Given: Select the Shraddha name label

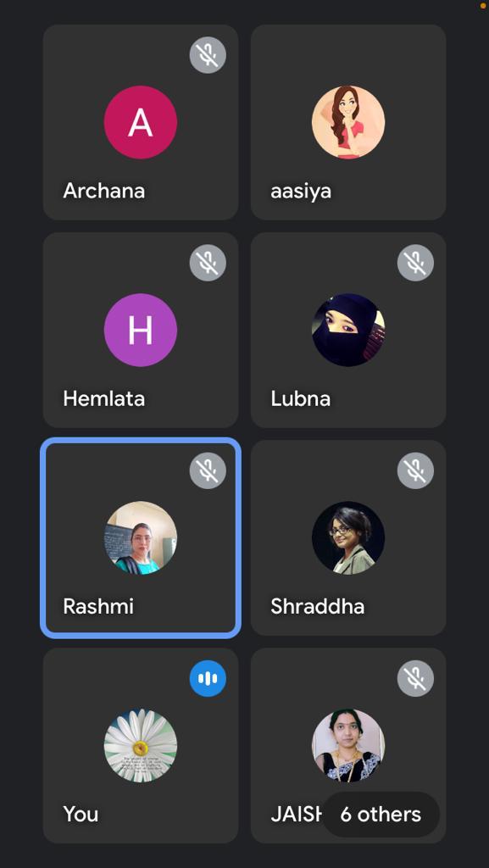Looking at the screenshot, I should 318,606.
